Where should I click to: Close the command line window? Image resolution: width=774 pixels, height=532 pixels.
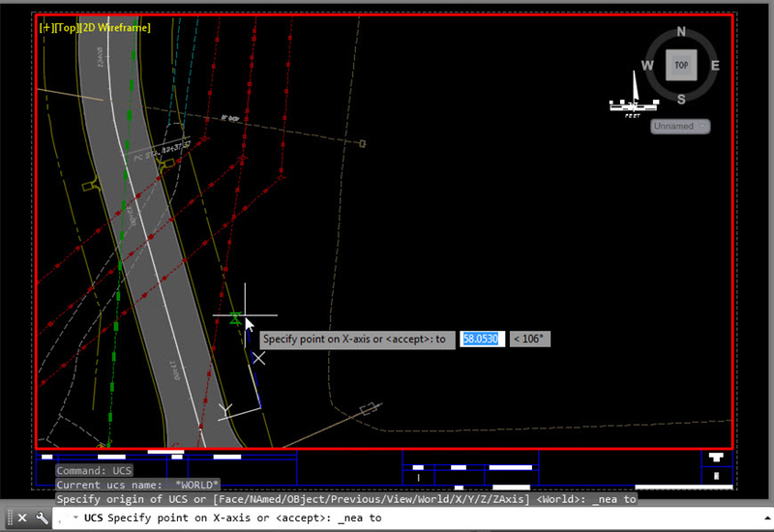[23, 517]
